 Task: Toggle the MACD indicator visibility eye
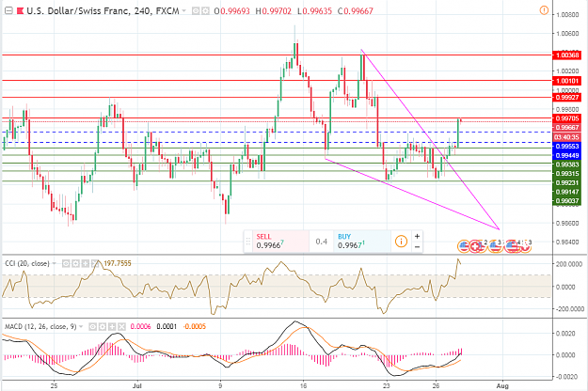[x=92, y=327]
